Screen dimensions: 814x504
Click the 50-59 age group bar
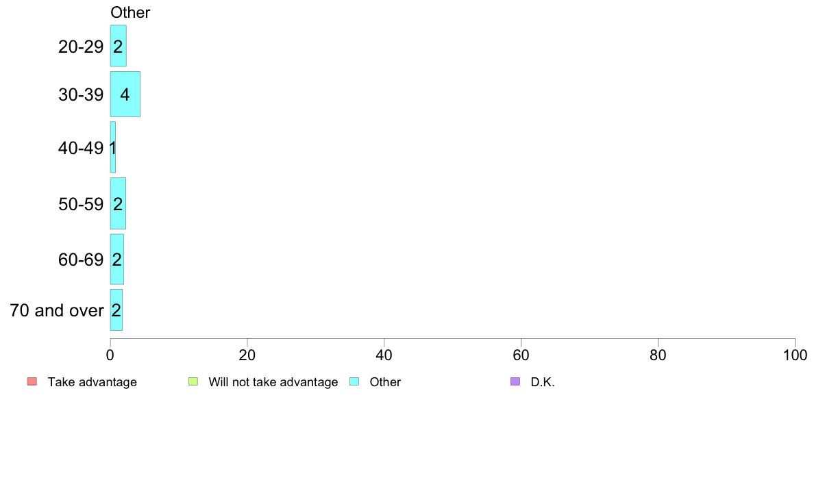coord(118,203)
